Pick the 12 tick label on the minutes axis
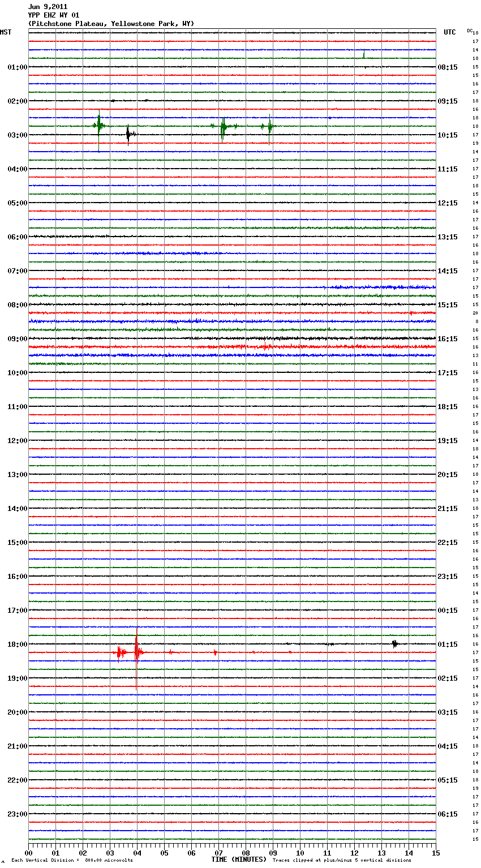Viewport: 481px width, 868px height. click(x=354, y=853)
